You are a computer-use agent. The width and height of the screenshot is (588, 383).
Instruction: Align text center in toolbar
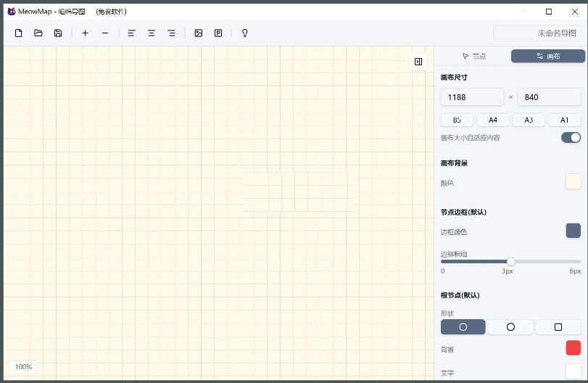click(152, 33)
